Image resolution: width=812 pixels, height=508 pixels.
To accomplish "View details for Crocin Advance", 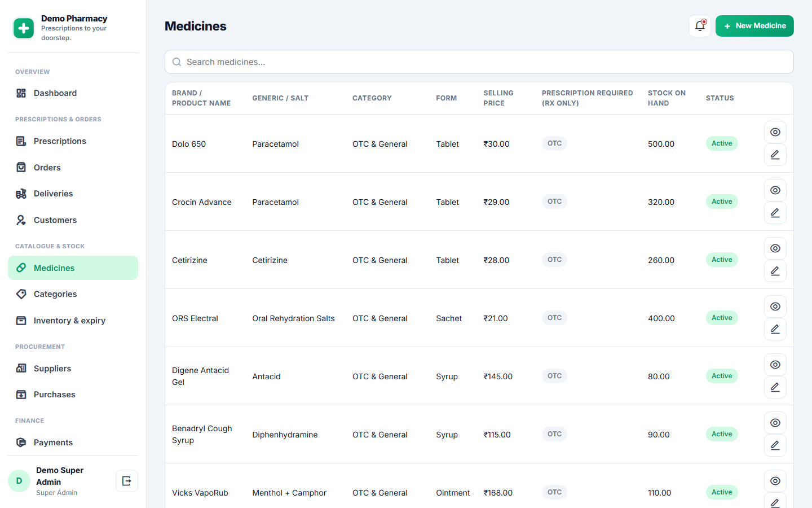I will [x=775, y=190].
